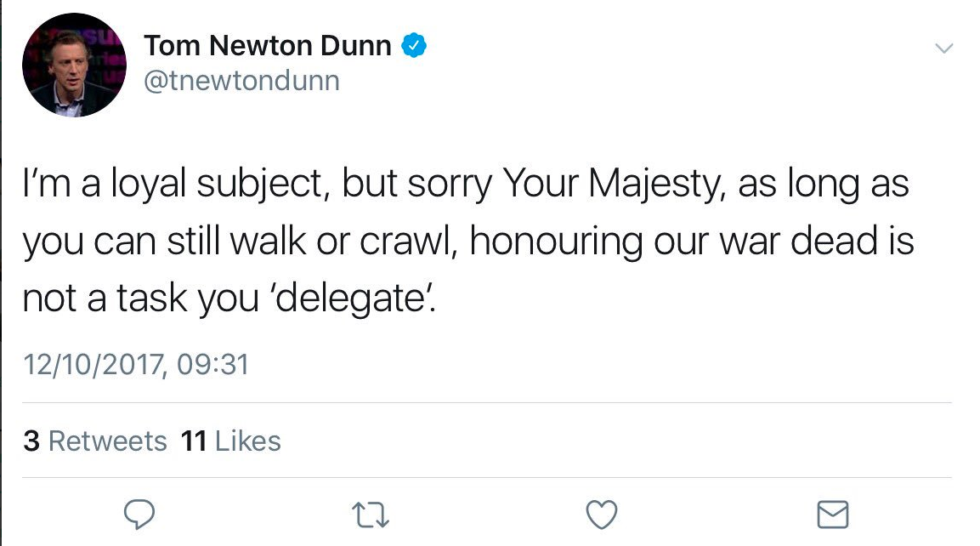980x546 pixels.
Task: Click the word 'delegate' in the tweet
Action: click(x=352, y=299)
